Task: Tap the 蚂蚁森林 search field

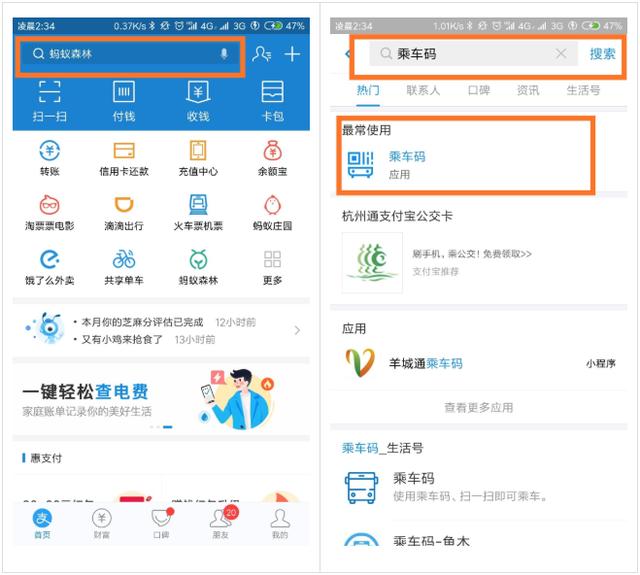Action: point(125,54)
